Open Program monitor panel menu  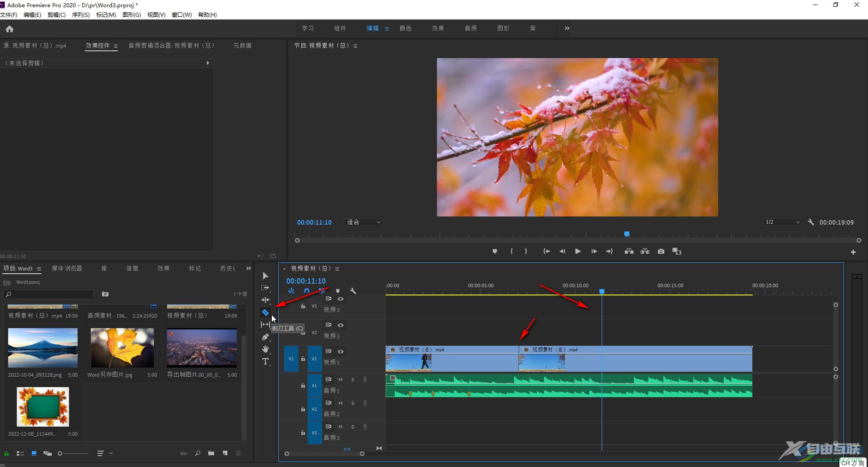(x=355, y=46)
